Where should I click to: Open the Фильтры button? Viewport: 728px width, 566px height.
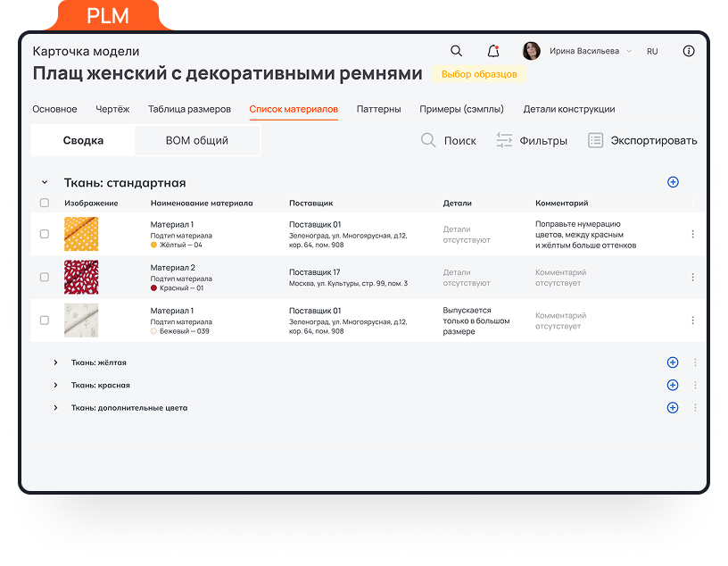(532, 140)
